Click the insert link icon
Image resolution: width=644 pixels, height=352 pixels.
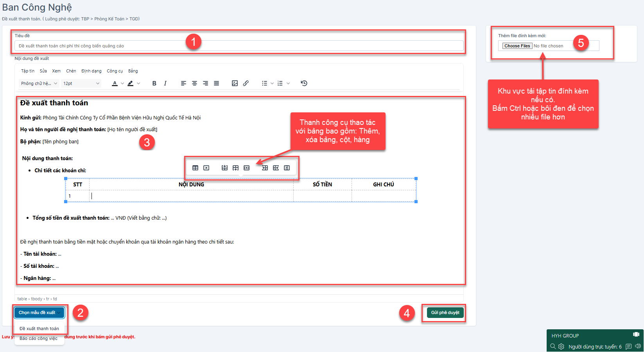246,83
